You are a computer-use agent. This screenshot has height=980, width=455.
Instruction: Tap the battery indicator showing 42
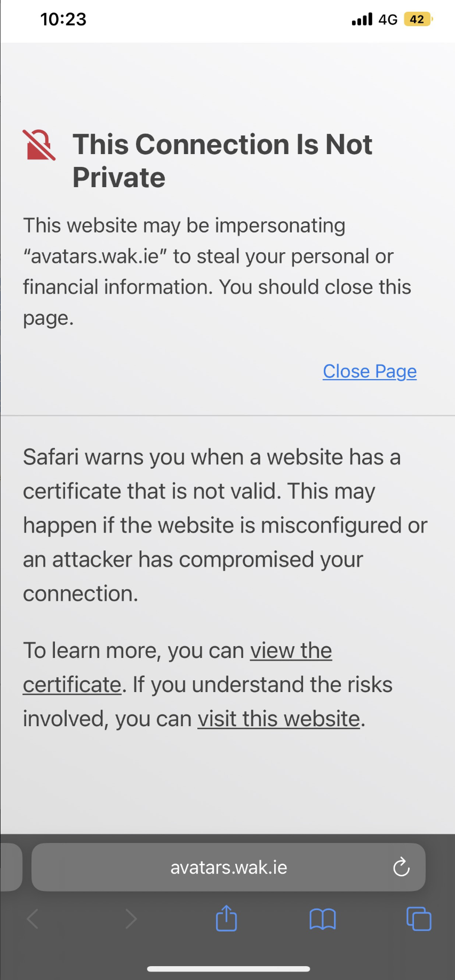pyautogui.click(x=418, y=20)
